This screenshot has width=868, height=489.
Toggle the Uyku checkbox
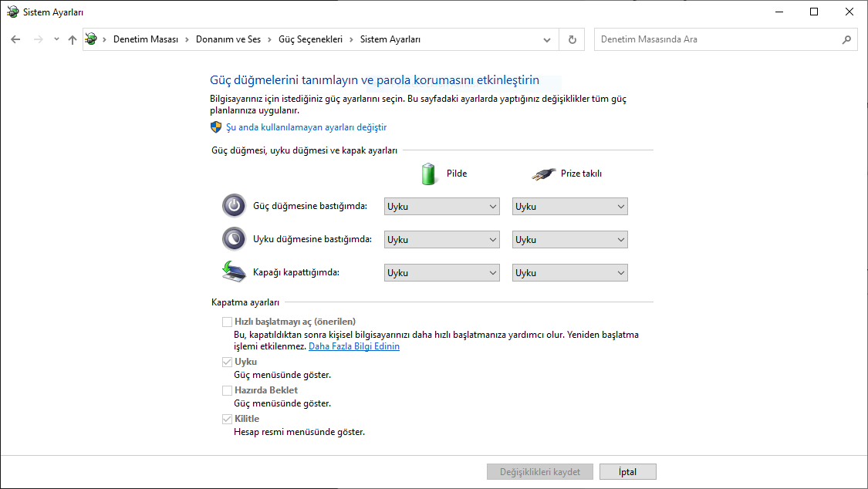(x=227, y=362)
